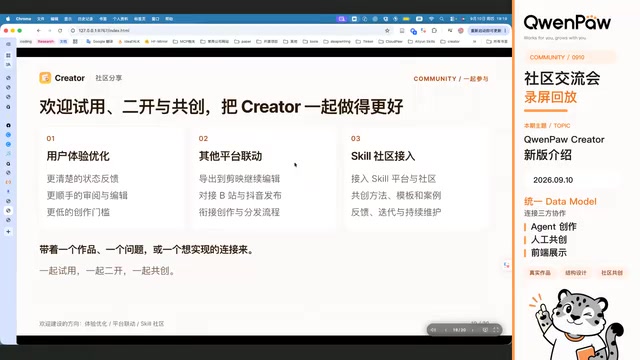Screen dimensions: 640x360
Task: Click the orange Creator logo icon
Action: (45, 78)
